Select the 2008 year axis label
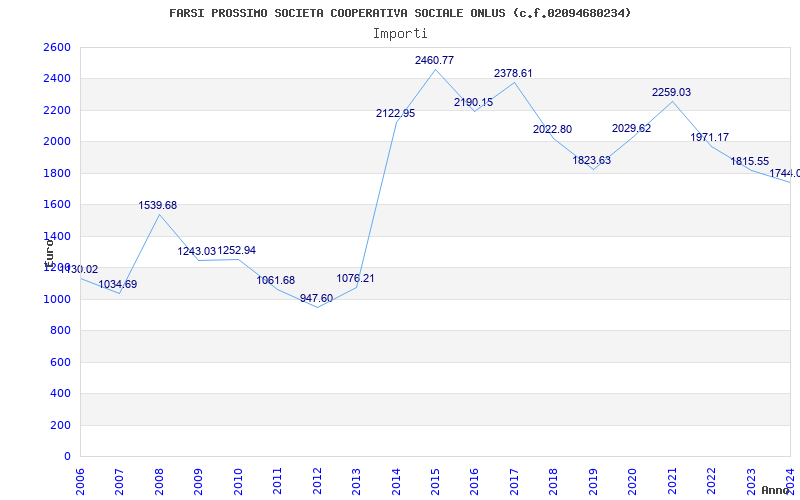Viewport: 800px width, 500px height. (160, 479)
